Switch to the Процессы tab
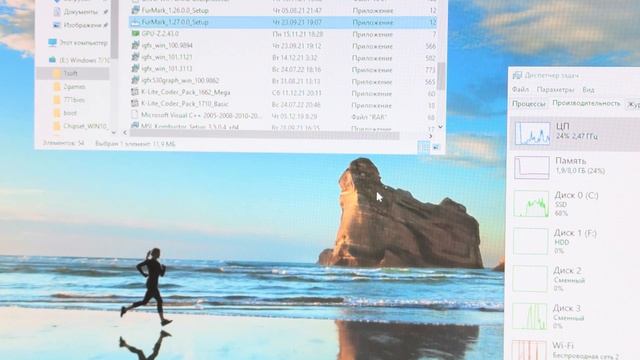This screenshot has height=360, width=640. (529, 104)
